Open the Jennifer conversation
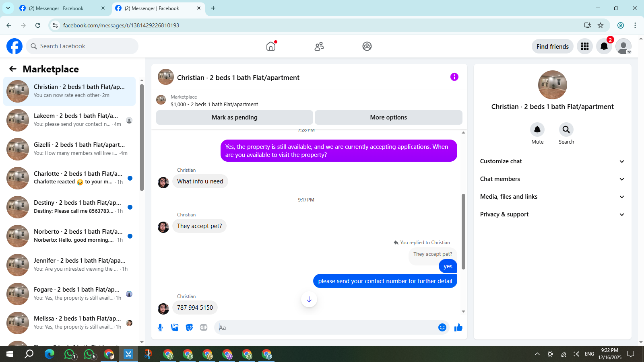The image size is (644, 362). [x=69, y=265]
